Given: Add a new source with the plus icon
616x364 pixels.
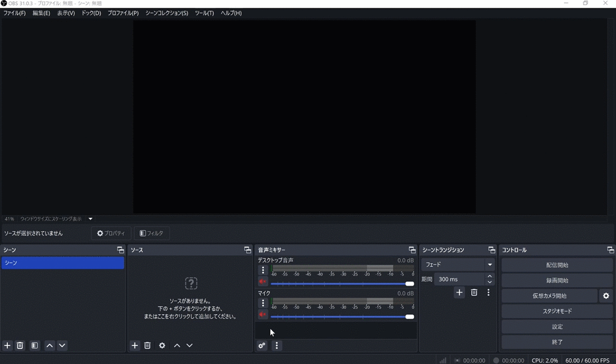Looking at the screenshot, I should pos(134,346).
